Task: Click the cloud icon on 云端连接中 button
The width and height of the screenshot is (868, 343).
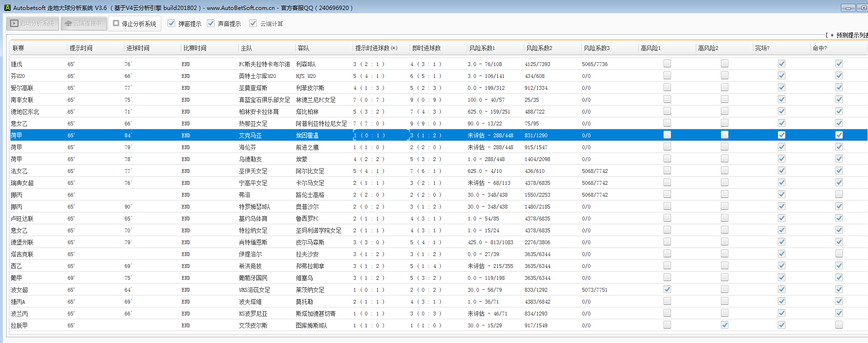Action: tap(68, 23)
